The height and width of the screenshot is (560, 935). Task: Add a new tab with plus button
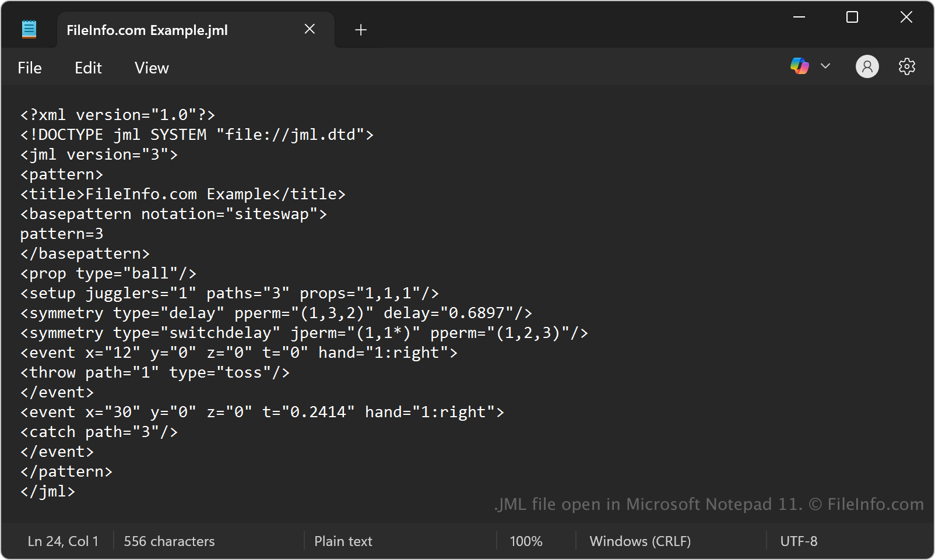coord(361,30)
